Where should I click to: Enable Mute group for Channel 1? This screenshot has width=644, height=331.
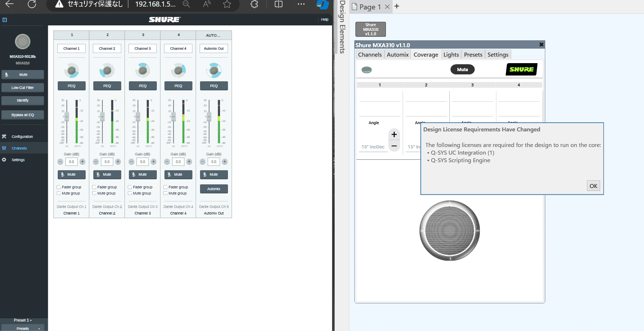[x=58, y=193]
